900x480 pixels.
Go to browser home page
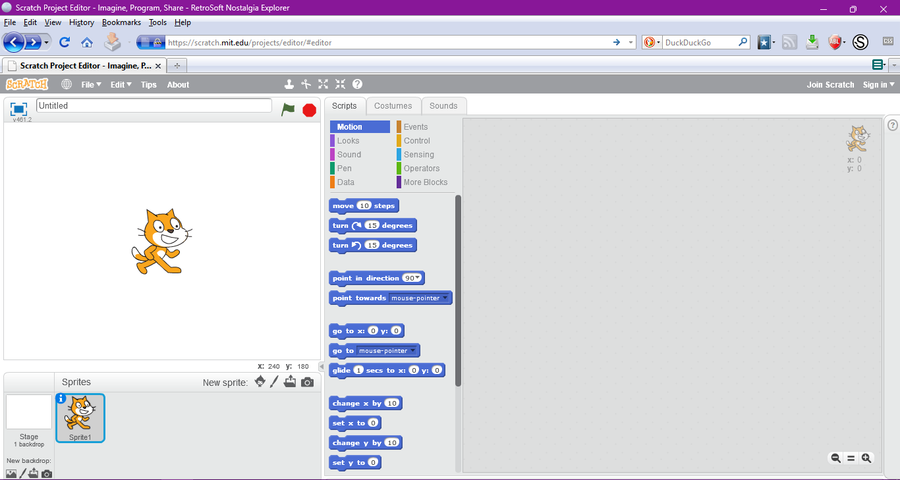click(x=87, y=42)
